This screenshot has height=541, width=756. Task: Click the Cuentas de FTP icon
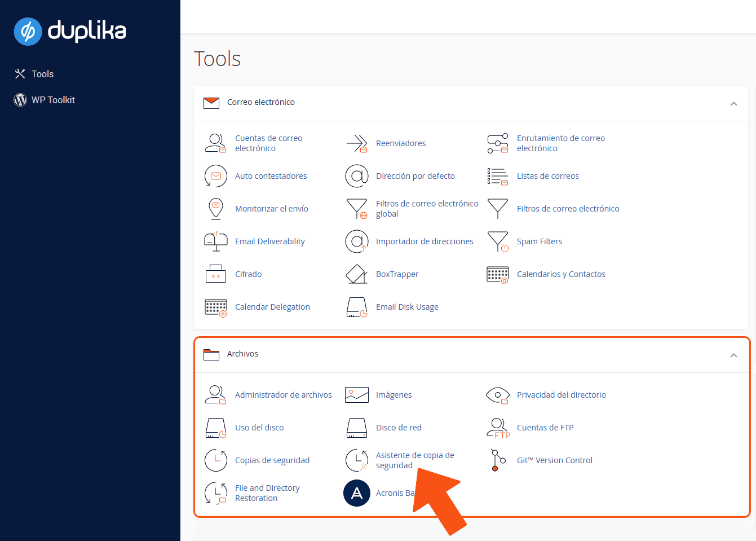(498, 428)
